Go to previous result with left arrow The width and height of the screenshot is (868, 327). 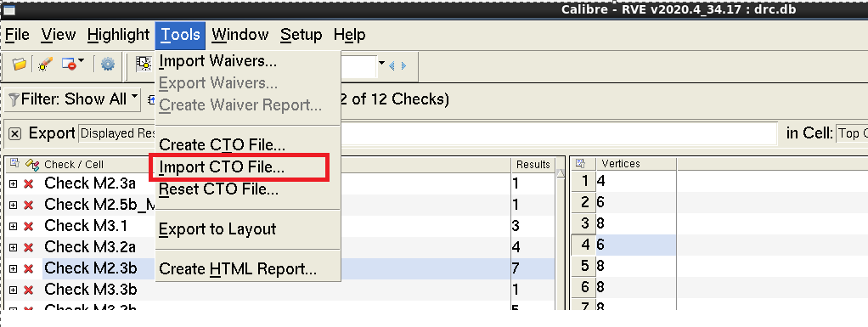tap(392, 65)
